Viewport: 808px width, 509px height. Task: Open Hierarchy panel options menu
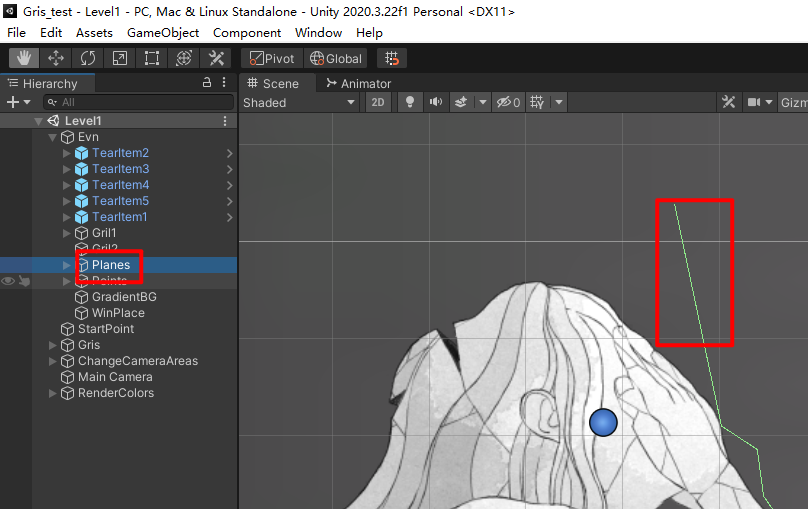coord(224,82)
